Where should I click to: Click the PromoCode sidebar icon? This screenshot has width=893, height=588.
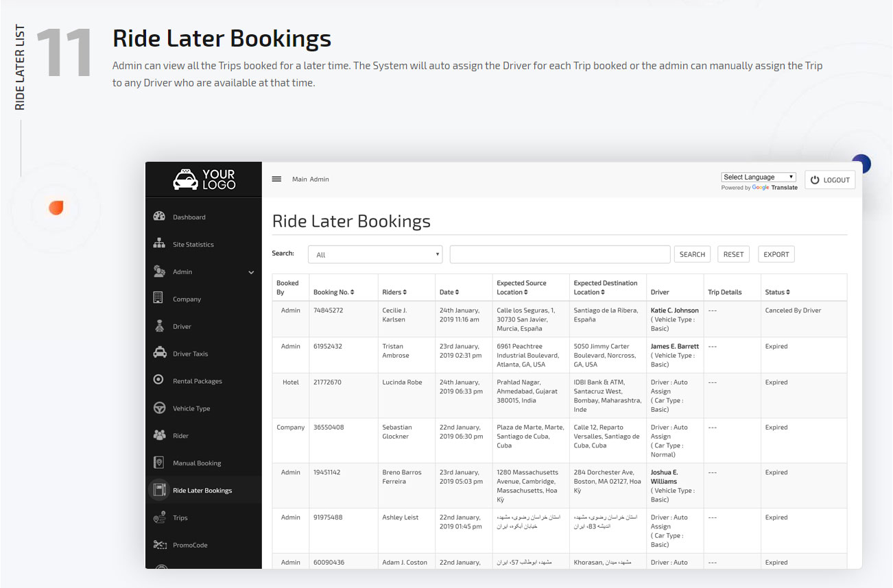pyautogui.click(x=158, y=545)
